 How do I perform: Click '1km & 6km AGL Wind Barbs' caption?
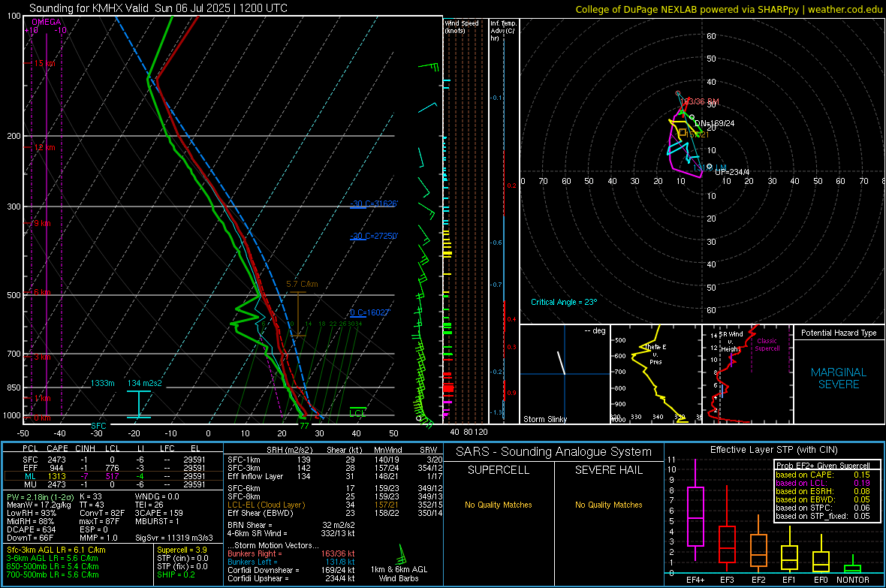coord(399,574)
